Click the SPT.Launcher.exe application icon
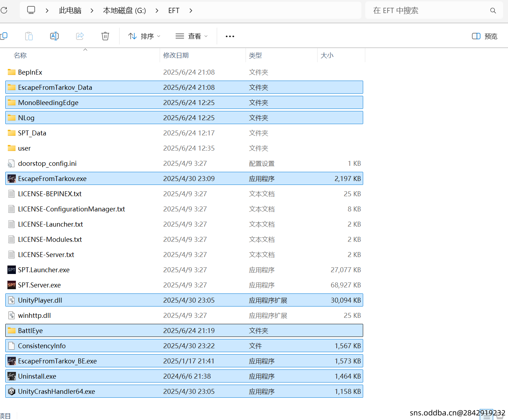Screen dimensions: 508x420 12,270
